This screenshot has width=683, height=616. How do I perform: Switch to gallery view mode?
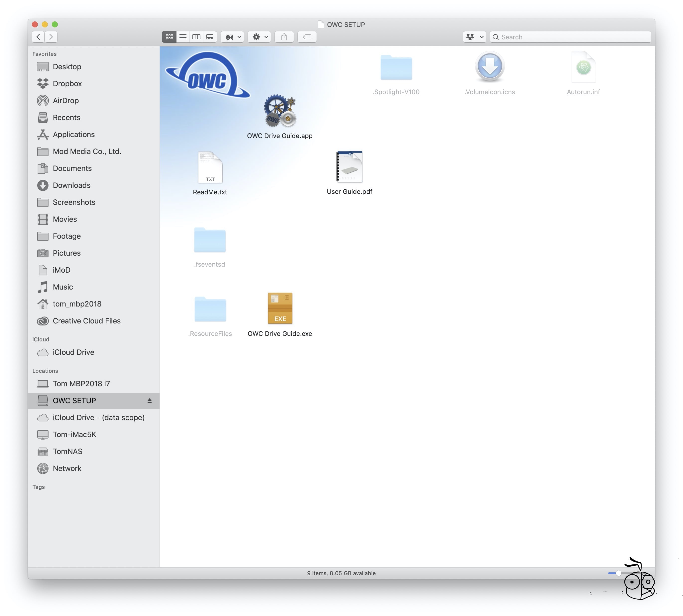(x=210, y=37)
